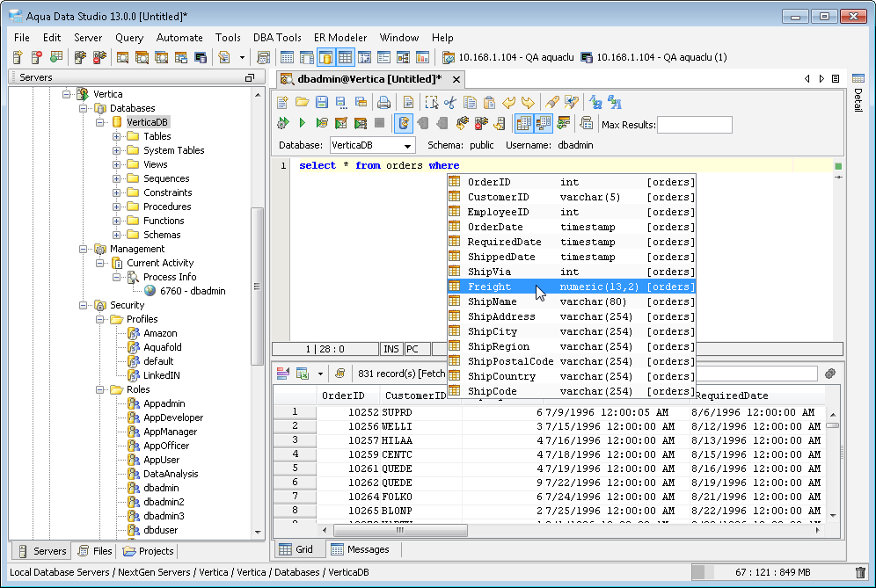The width and height of the screenshot is (876, 588).
Task: Expand the Tables folder in server tree
Action: 116,136
